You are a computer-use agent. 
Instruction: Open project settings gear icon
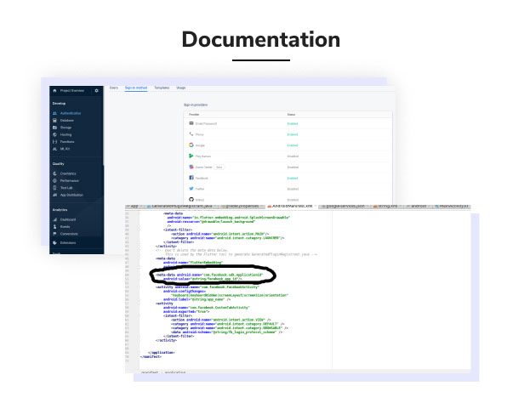[97, 91]
